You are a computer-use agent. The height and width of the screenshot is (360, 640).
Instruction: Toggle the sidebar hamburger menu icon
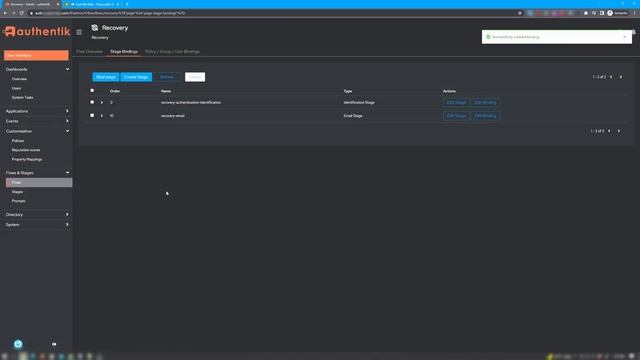pos(79,32)
